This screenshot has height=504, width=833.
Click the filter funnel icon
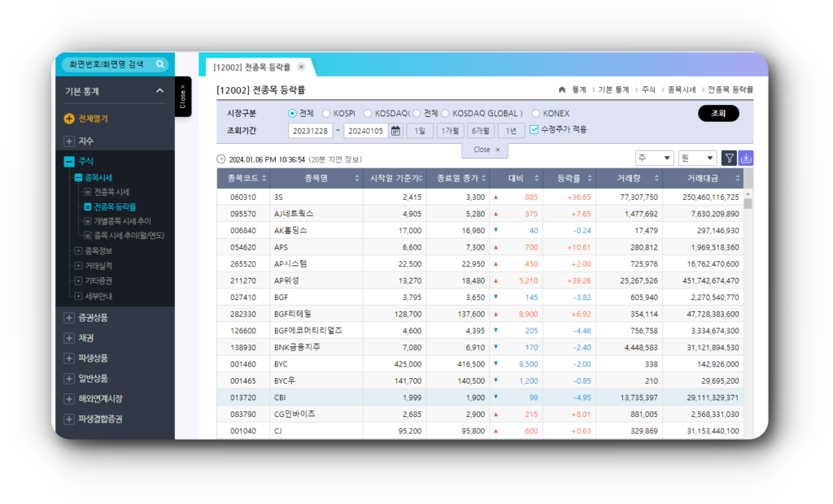click(730, 159)
